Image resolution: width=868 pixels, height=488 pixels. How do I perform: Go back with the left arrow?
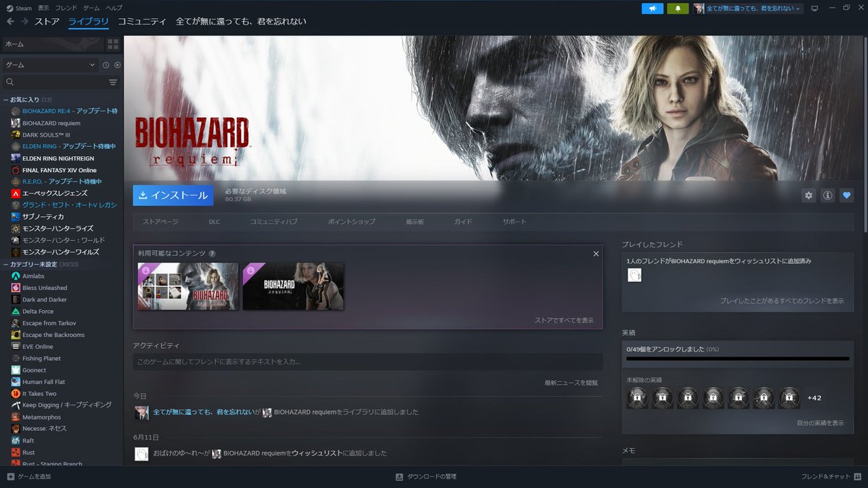click(10, 22)
